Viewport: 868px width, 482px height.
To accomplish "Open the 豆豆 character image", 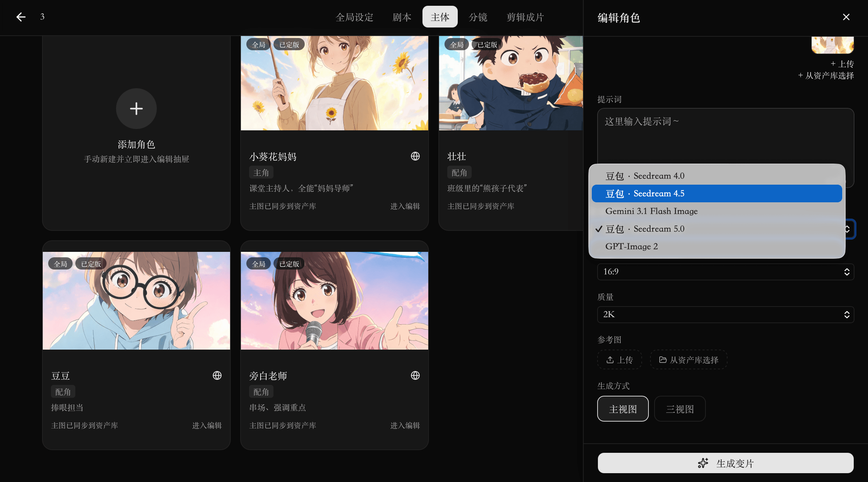I will [x=136, y=301].
